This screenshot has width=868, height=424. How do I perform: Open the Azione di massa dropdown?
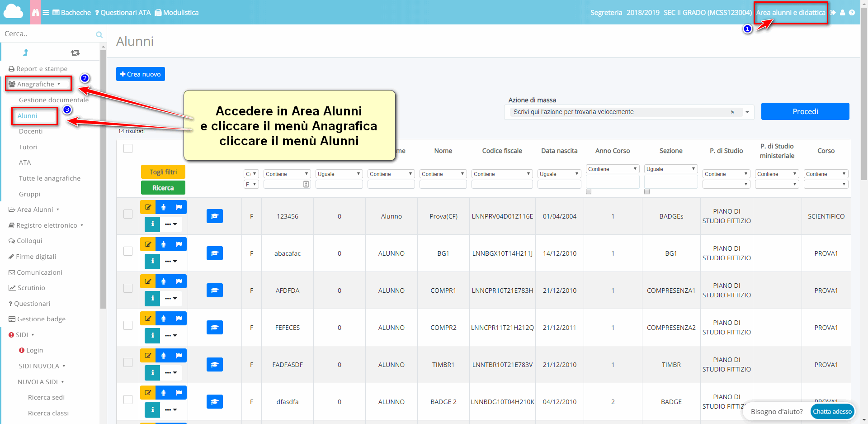click(629, 112)
